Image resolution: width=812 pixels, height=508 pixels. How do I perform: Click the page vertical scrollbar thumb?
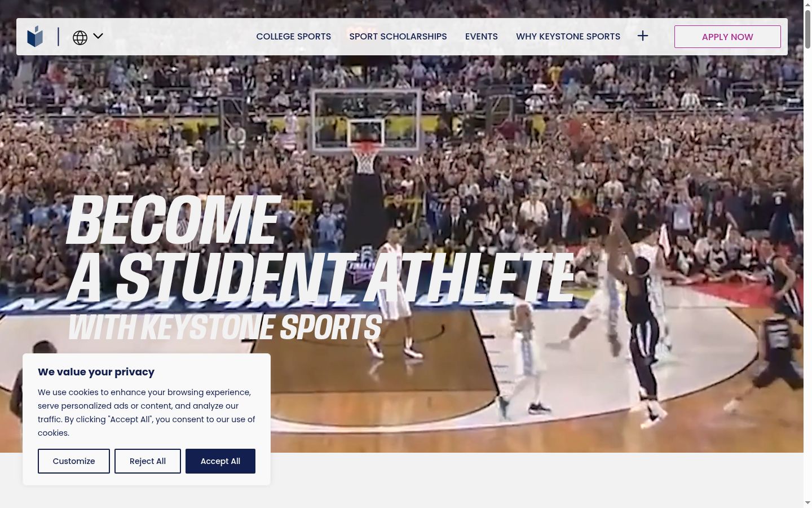point(807,28)
